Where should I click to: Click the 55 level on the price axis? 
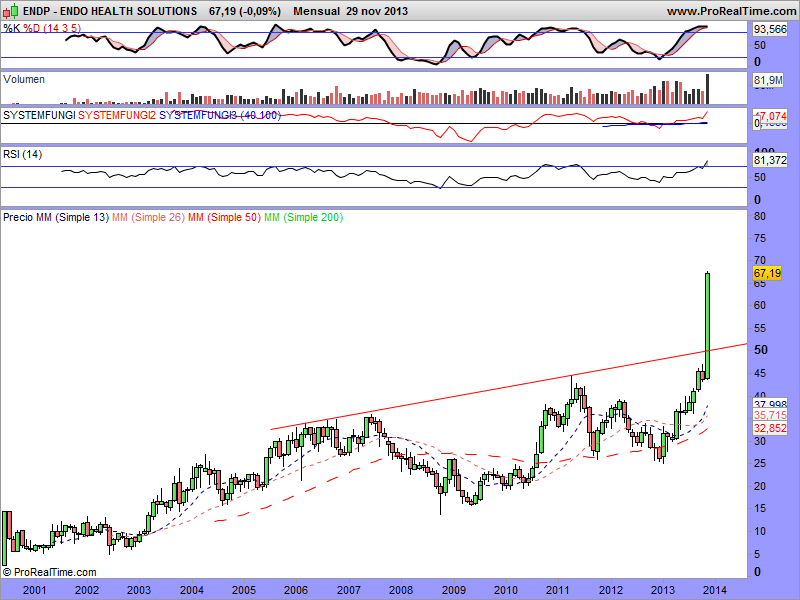click(x=760, y=328)
